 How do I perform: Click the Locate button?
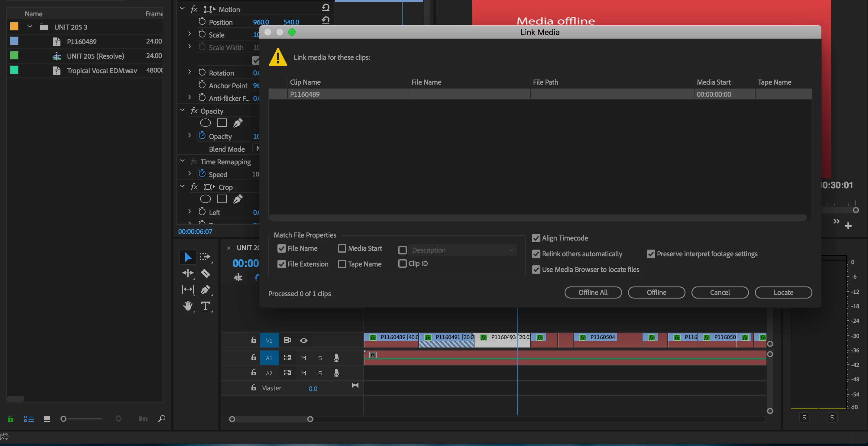783,292
